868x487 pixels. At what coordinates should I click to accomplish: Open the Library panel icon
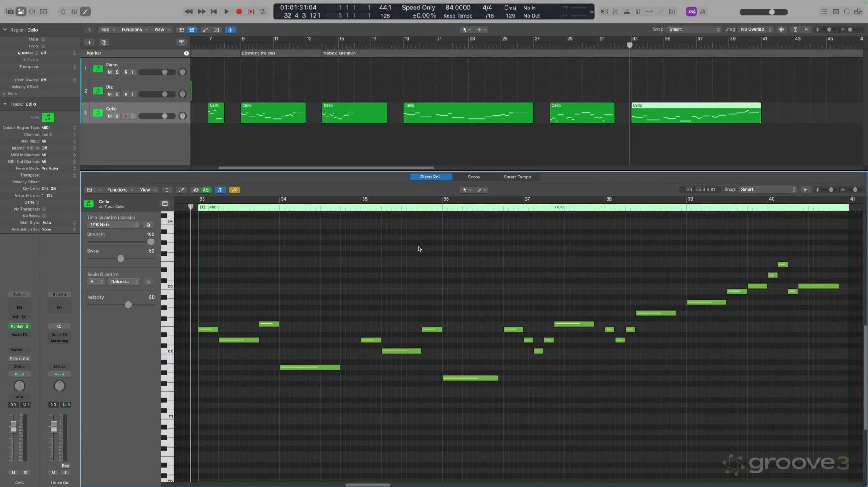9,12
